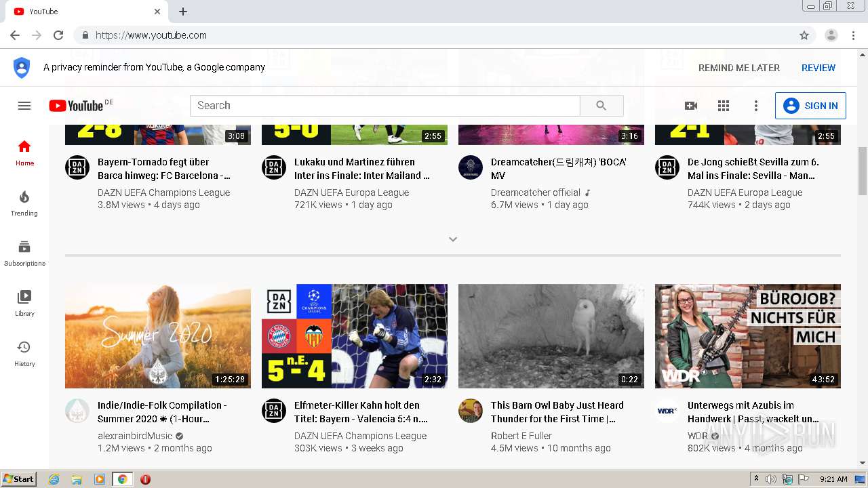Open Chrome's three-dot menu
Screen dimensions: 868x488
(854, 35)
